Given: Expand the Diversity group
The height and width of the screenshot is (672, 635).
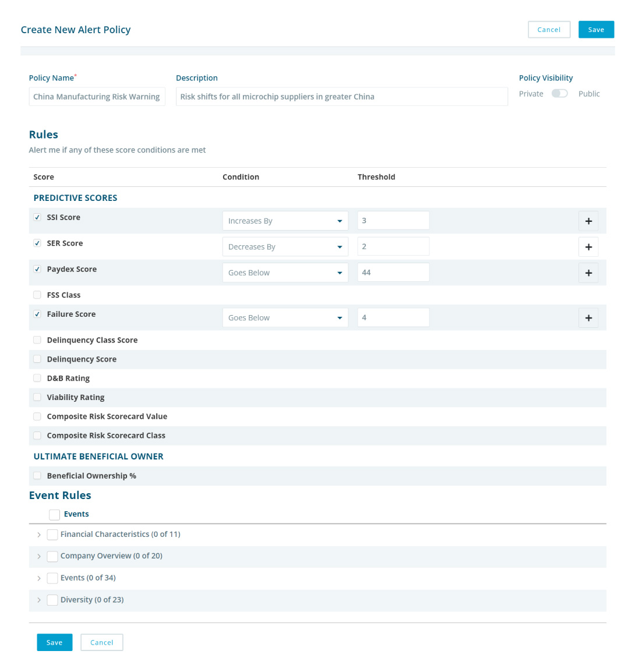Looking at the screenshot, I should pos(39,600).
